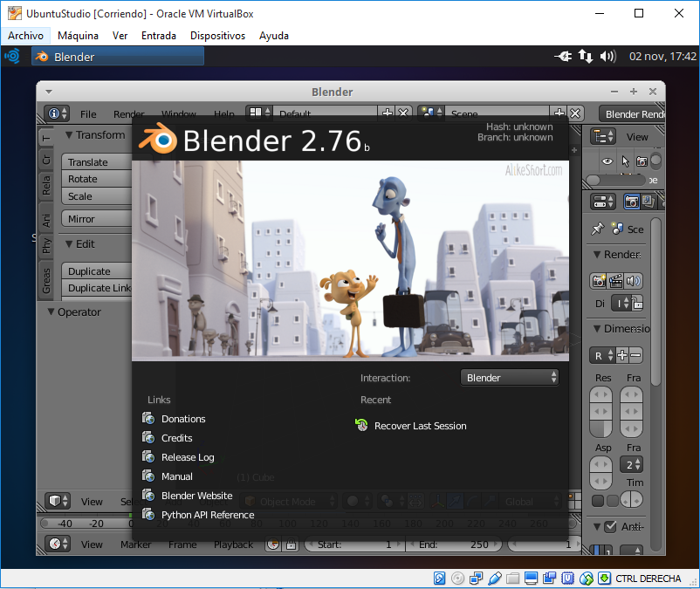Screen dimensions: 700x589
Task: Click the outliner editor type icon
Action: pyautogui.click(x=603, y=136)
